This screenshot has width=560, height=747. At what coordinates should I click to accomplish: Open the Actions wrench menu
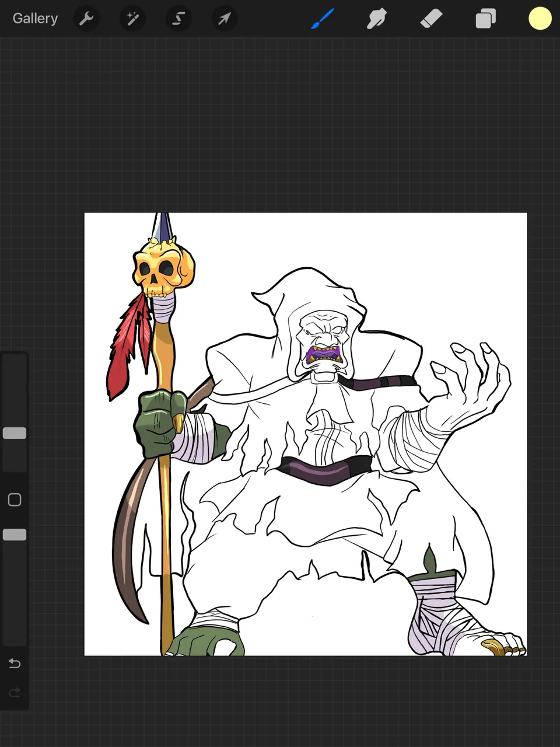coord(86,19)
